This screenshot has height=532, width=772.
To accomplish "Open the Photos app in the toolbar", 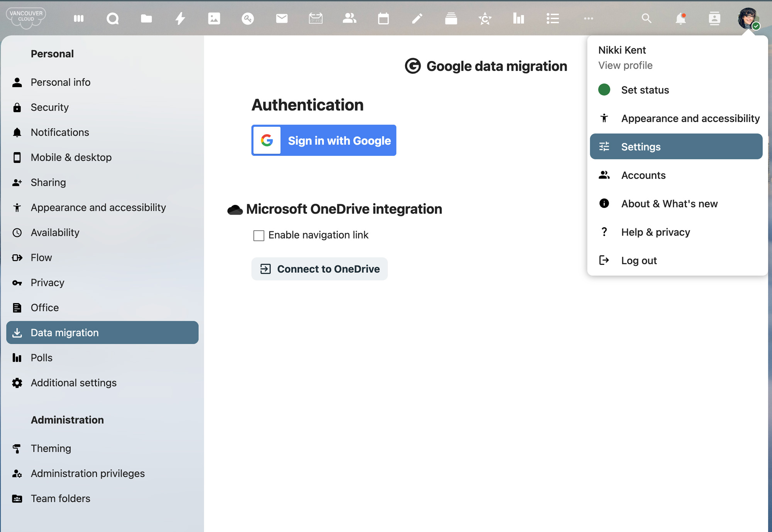I will point(214,18).
